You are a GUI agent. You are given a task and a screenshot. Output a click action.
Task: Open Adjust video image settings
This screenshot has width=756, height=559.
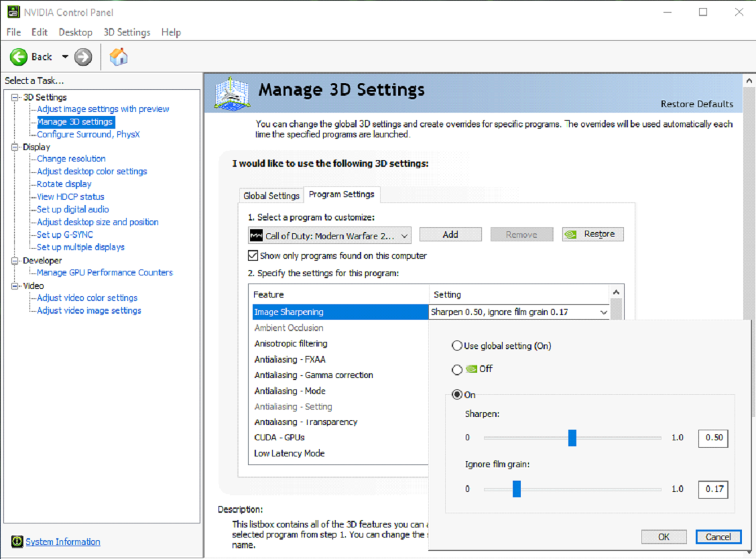tap(88, 310)
